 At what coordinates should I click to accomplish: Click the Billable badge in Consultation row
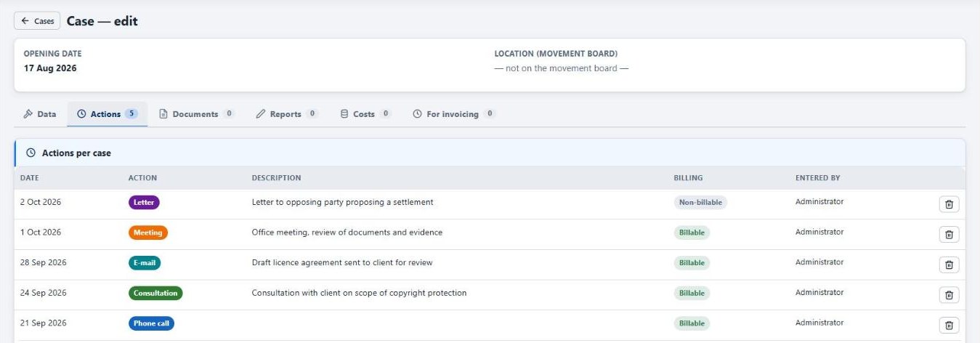(x=692, y=293)
